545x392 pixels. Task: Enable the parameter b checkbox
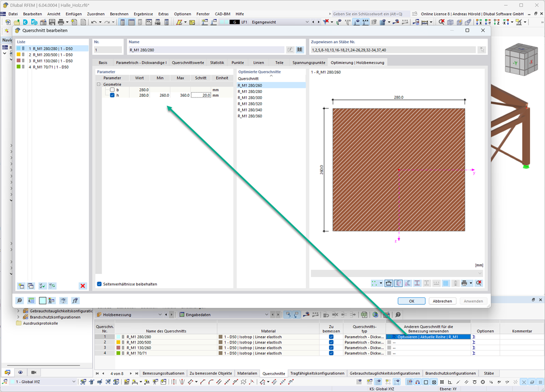(112, 90)
